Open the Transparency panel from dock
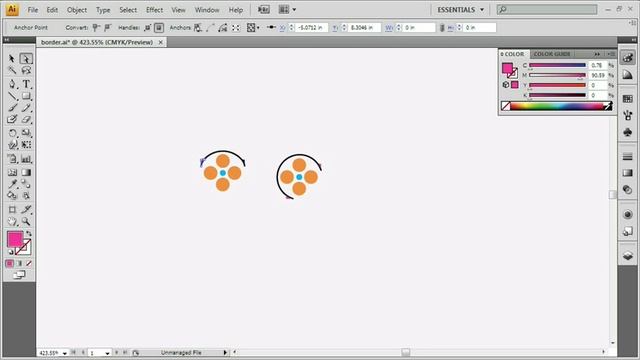 tap(628, 190)
